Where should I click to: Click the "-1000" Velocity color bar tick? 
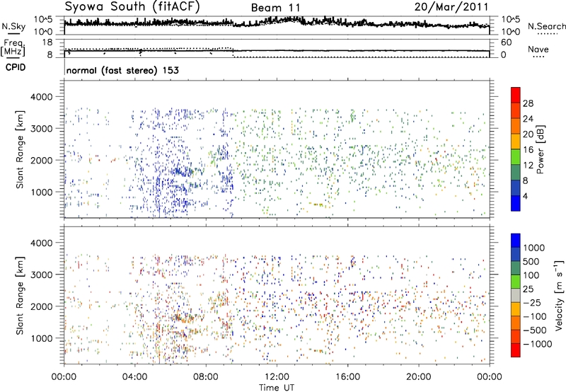(537, 344)
